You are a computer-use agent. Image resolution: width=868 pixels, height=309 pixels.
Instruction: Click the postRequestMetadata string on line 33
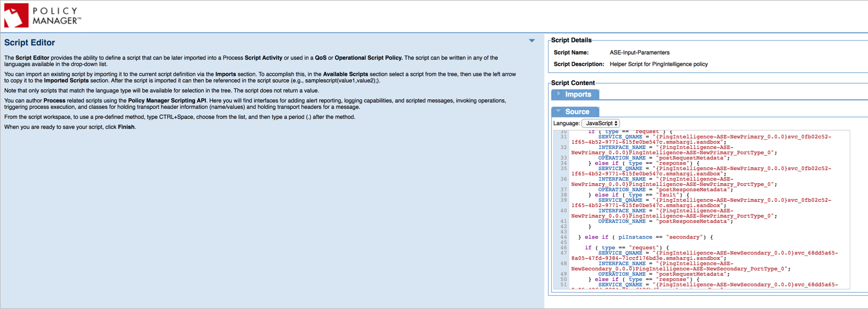coord(692,158)
